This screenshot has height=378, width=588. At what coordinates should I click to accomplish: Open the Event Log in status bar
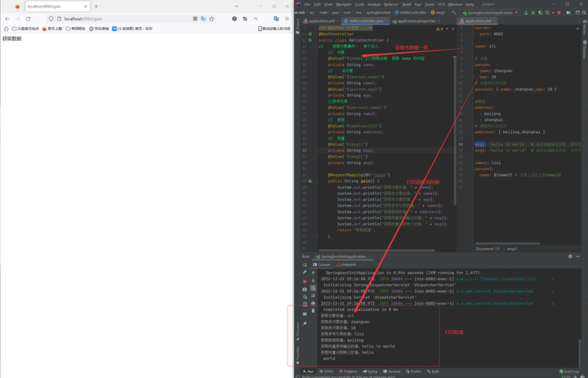[569, 371]
